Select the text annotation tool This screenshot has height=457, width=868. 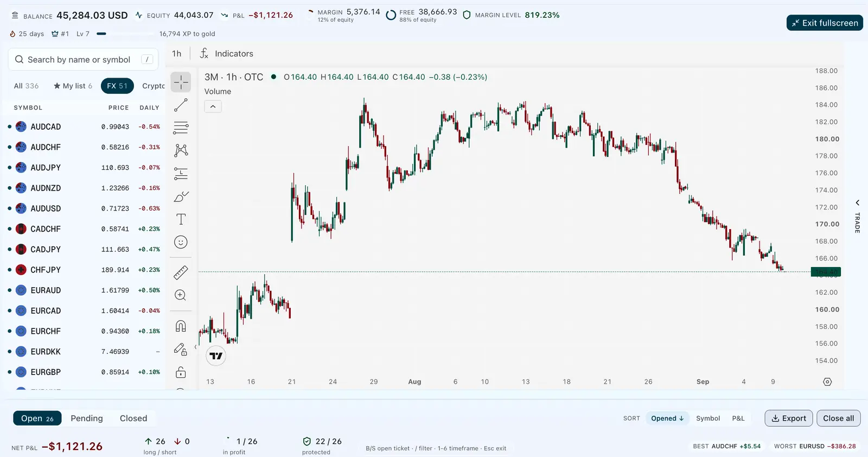[181, 219]
